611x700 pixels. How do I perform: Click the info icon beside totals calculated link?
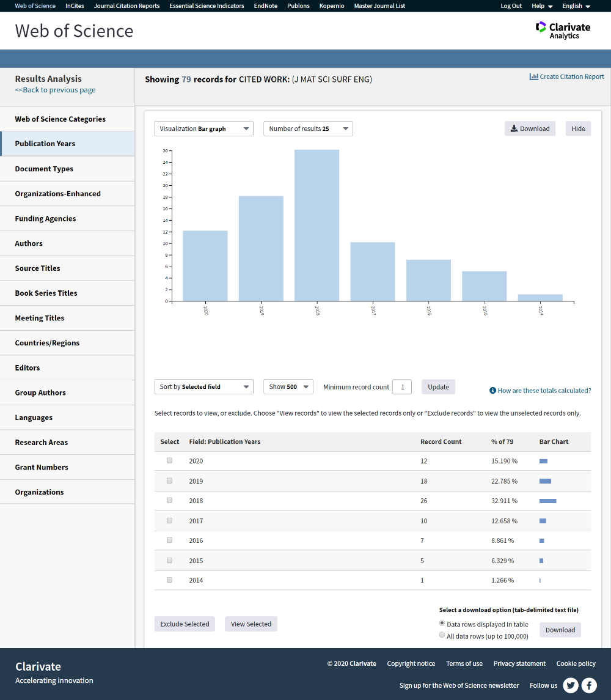(x=492, y=390)
